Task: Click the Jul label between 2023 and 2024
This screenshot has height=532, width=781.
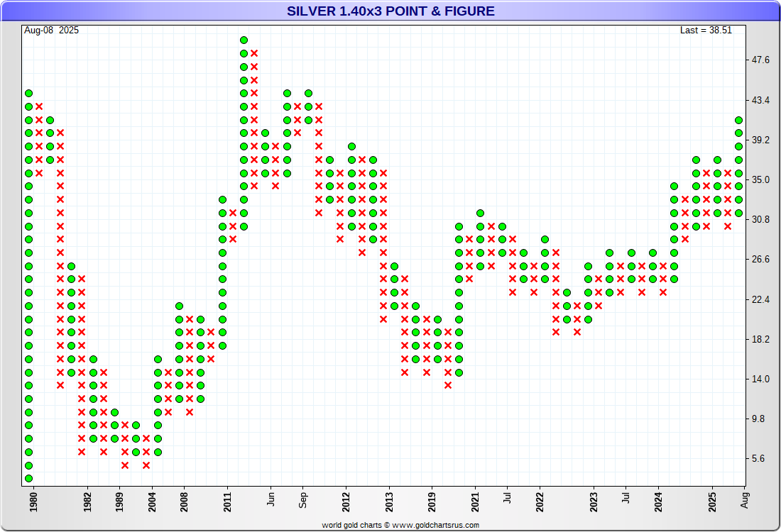Action: 626,498
